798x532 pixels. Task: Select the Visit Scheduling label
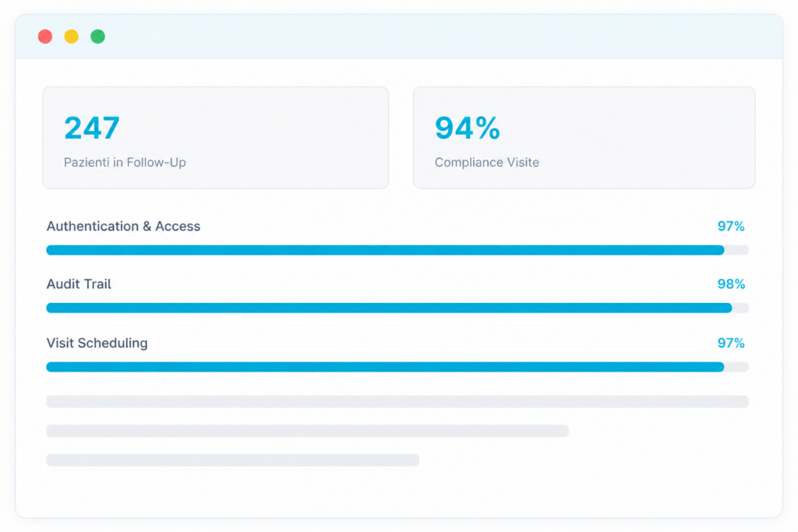[97, 344]
